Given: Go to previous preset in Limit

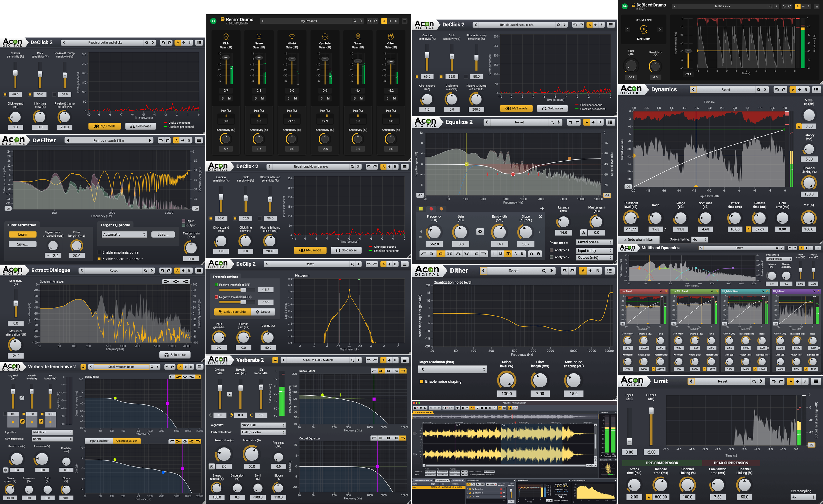Looking at the screenshot, I should pyautogui.click(x=691, y=381).
